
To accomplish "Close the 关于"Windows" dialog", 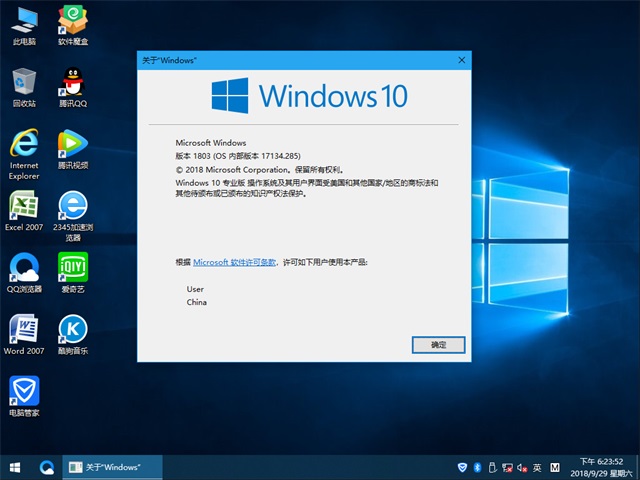I will [x=461, y=60].
